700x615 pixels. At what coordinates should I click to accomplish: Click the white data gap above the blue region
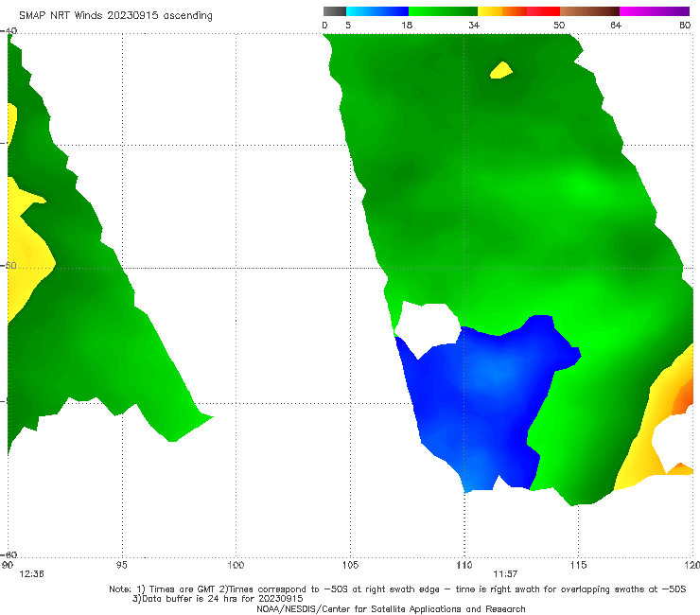(x=428, y=326)
